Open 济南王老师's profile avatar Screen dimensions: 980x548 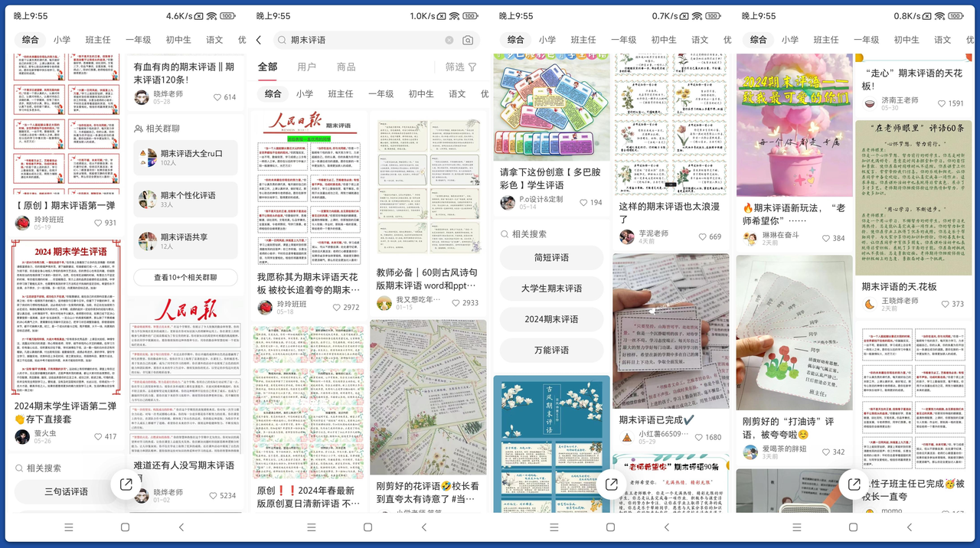870,103
